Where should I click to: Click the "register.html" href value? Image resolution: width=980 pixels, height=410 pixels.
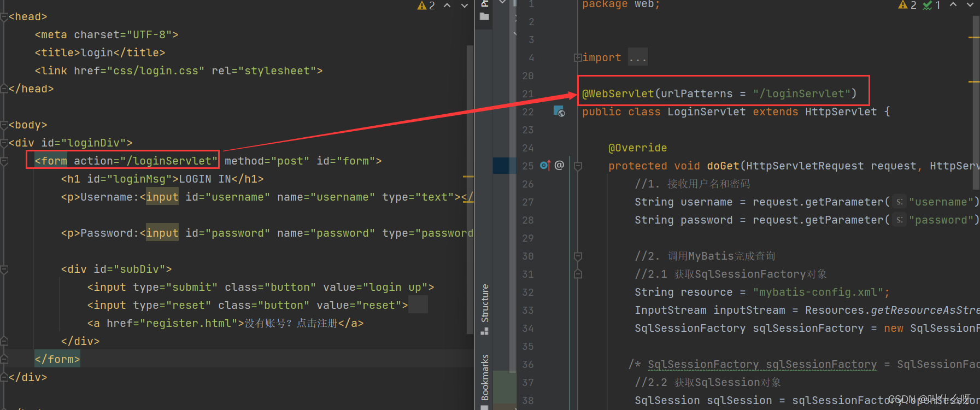click(x=189, y=323)
